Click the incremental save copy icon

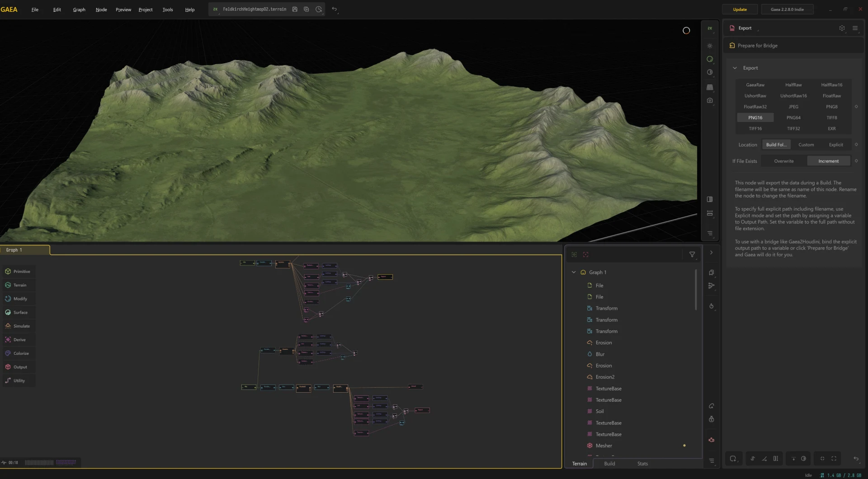click(x=307, y=9)
